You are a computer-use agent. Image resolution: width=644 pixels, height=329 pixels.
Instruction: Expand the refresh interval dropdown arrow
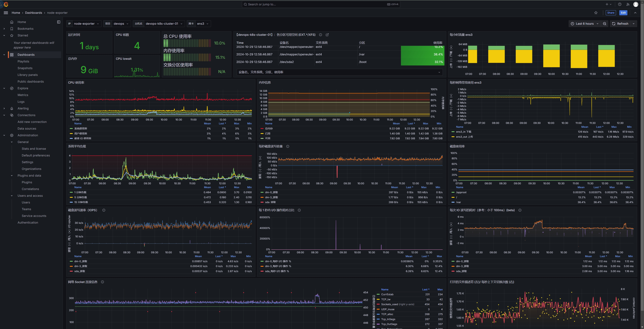pos(633,24)
